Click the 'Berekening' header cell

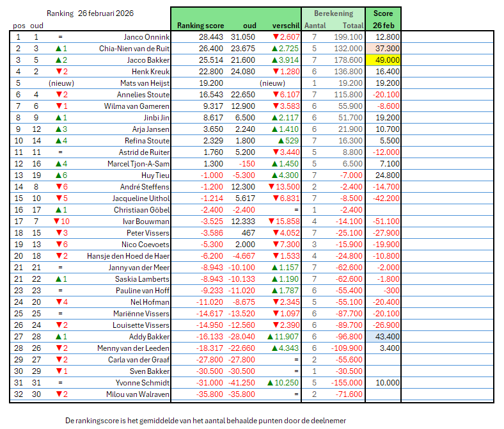pyautogui.click(x=333, y=13)
